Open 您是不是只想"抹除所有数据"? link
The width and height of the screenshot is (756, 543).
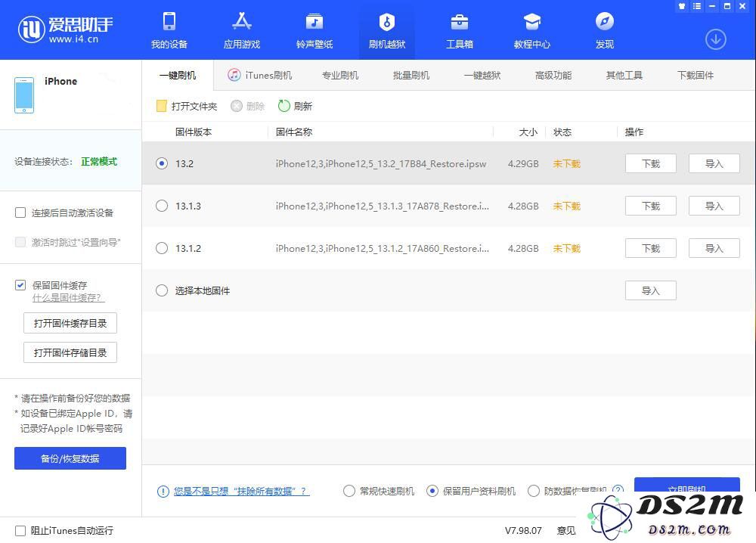click(241, 492)
